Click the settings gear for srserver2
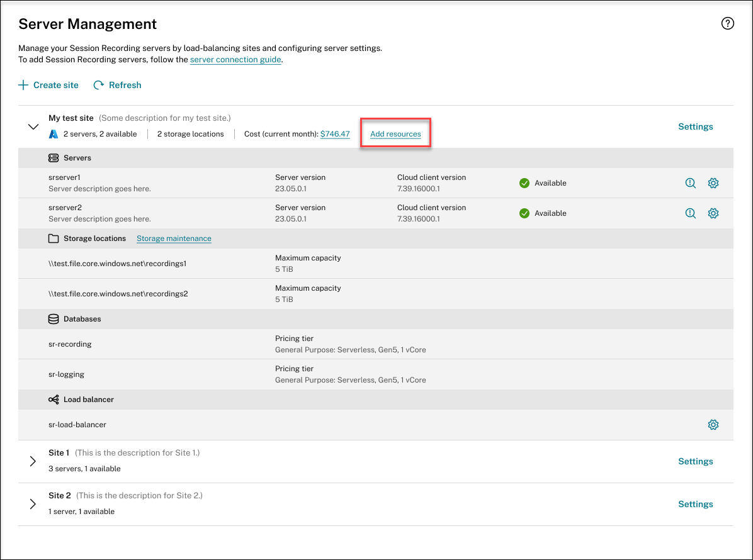The image size is (753, 560). (713, 213)
